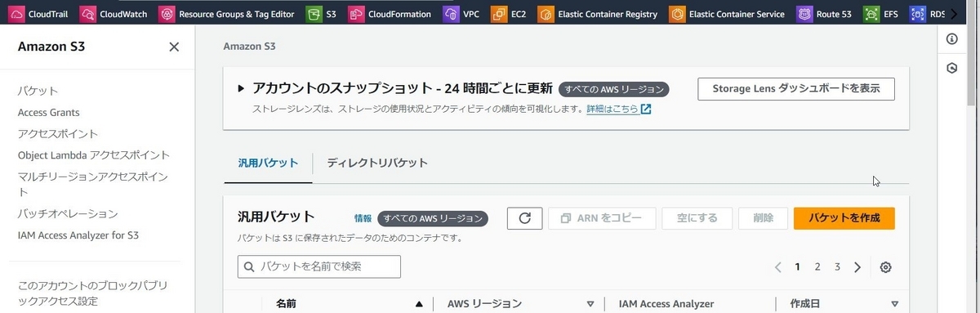Click Amazon S3 breadcrumb text
Viewport: 980px width, 313px height.
click(249, 47)
